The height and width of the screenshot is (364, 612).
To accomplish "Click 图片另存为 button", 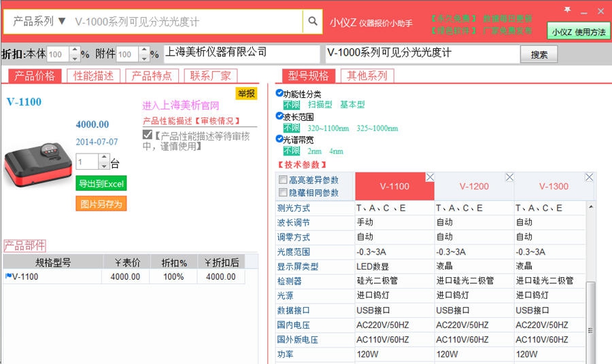I will coord(101,204).
